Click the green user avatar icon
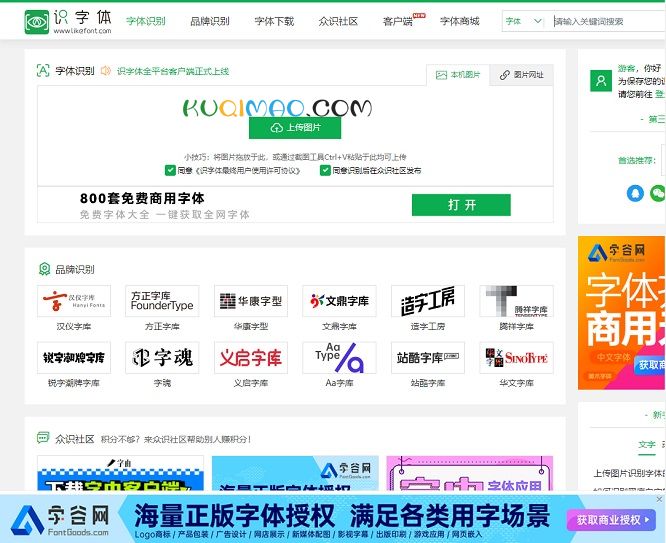Screen dimensions: 666x543 pyautogui.click(x=601, y=81)
